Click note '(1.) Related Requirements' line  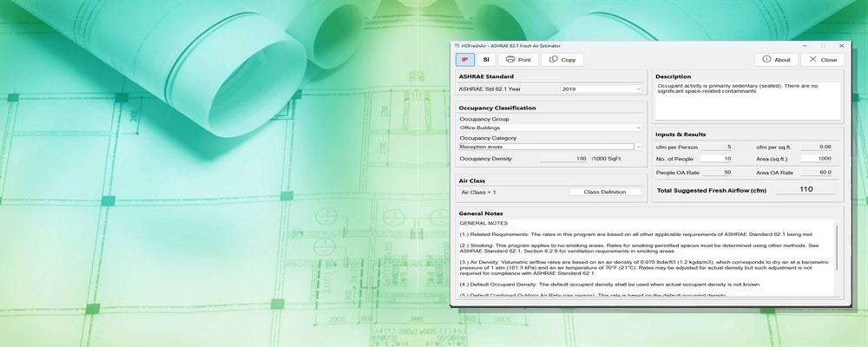coord(636,234)
